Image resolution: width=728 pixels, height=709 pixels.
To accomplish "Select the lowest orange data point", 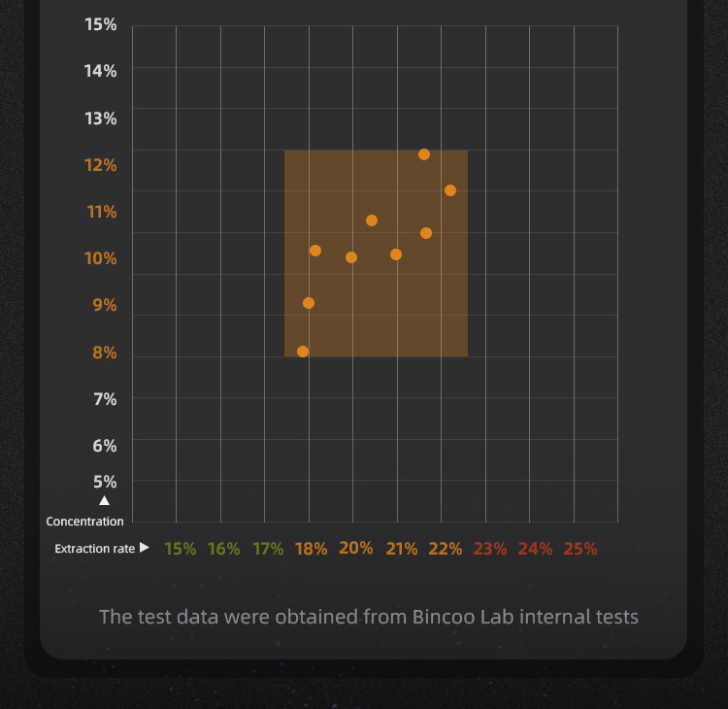I will (x=303, y=352).
